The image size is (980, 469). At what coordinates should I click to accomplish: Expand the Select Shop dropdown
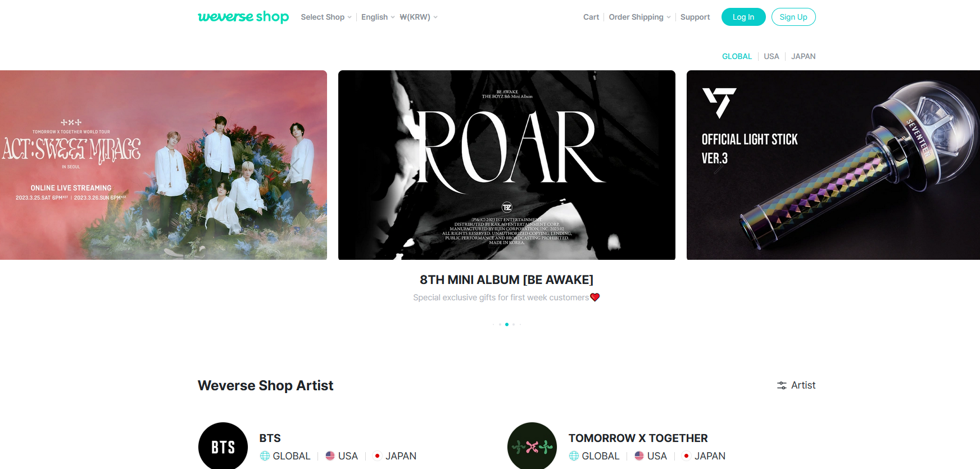(326, 17)
